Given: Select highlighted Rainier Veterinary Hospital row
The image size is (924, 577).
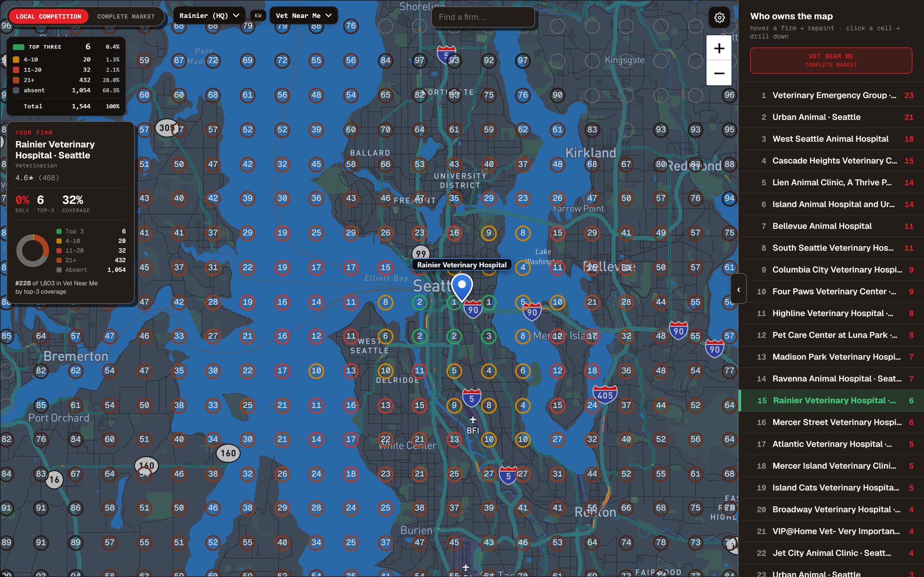Looking at the screenshot, I should point(832,400).
